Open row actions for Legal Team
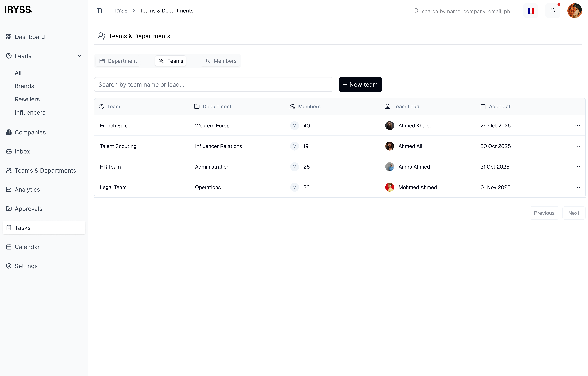 [x=578, y=187]
